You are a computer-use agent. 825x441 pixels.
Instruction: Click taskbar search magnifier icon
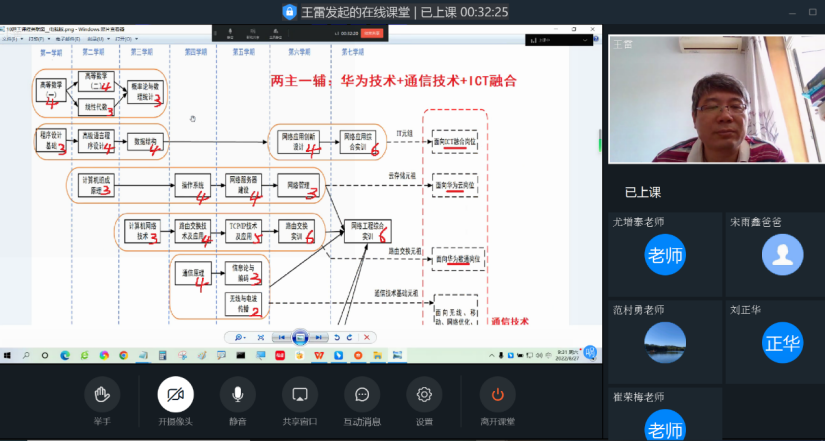click(x=26, y=355)
